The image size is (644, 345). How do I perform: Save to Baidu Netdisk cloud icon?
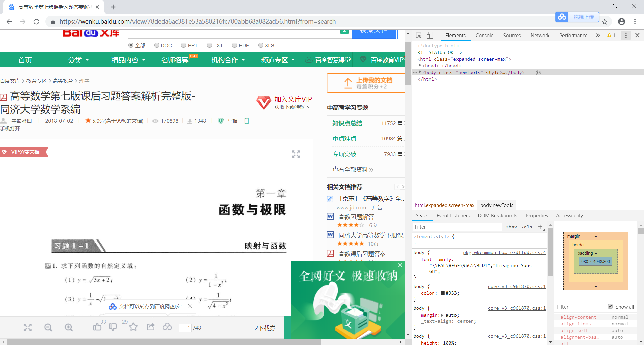[x=167, y=327]
